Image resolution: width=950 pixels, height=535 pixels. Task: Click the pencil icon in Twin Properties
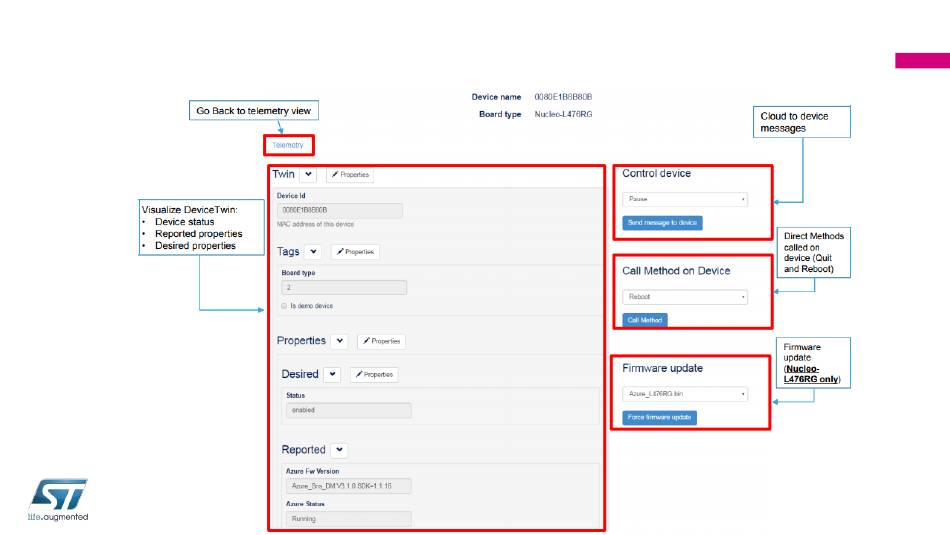click(335, 174)
